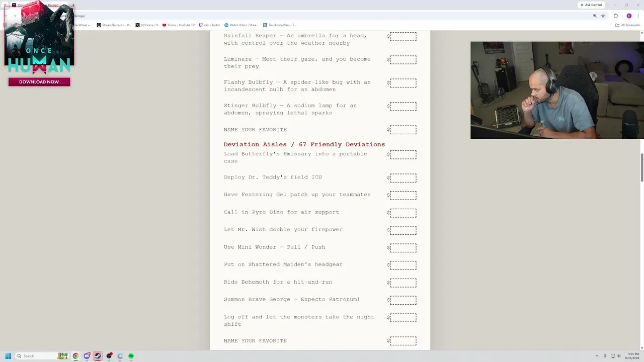
Task: Open Google Chrome from the taskbar
Action: coord(75,356)
